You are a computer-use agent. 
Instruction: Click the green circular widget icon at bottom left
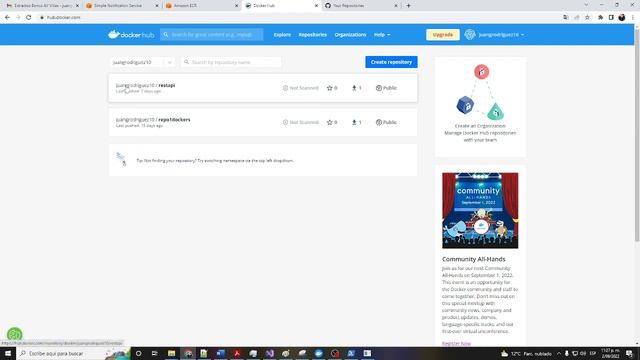click(15, 335)
